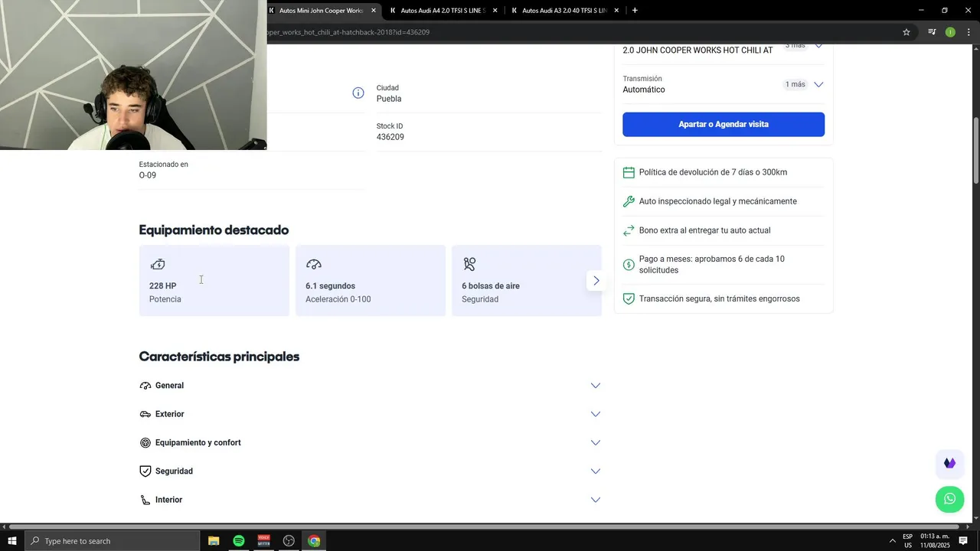980x551 pixels.
Task: Click the swap arrows icon by Bono extra
Action: point(629,230)
